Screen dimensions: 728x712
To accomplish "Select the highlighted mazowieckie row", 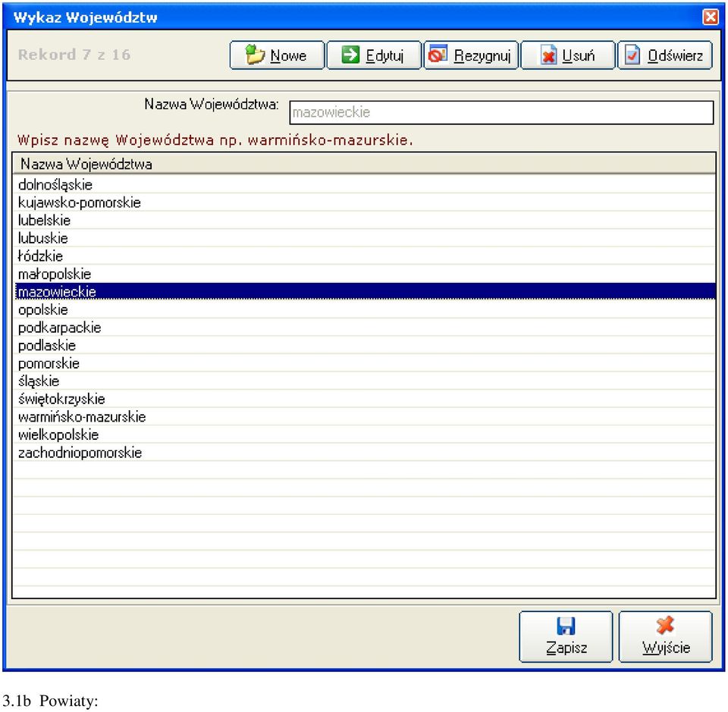I will click(x=365, y=291).
